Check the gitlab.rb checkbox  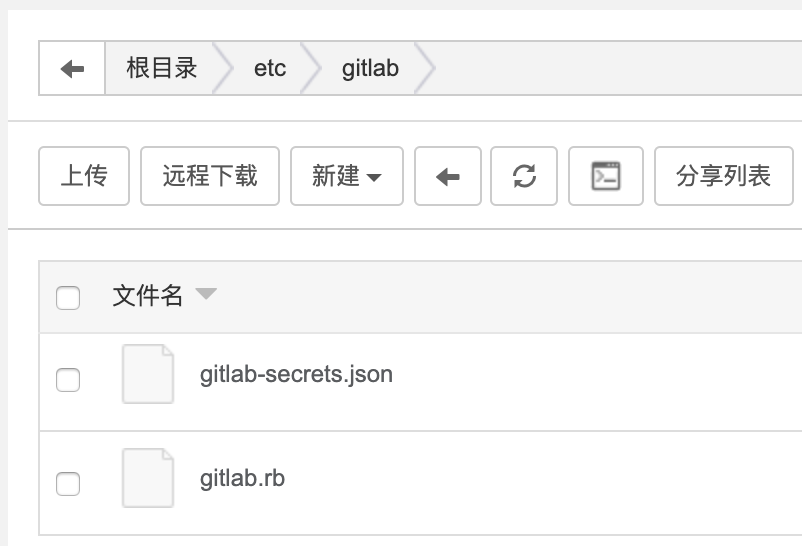click(x=68, y=484)
